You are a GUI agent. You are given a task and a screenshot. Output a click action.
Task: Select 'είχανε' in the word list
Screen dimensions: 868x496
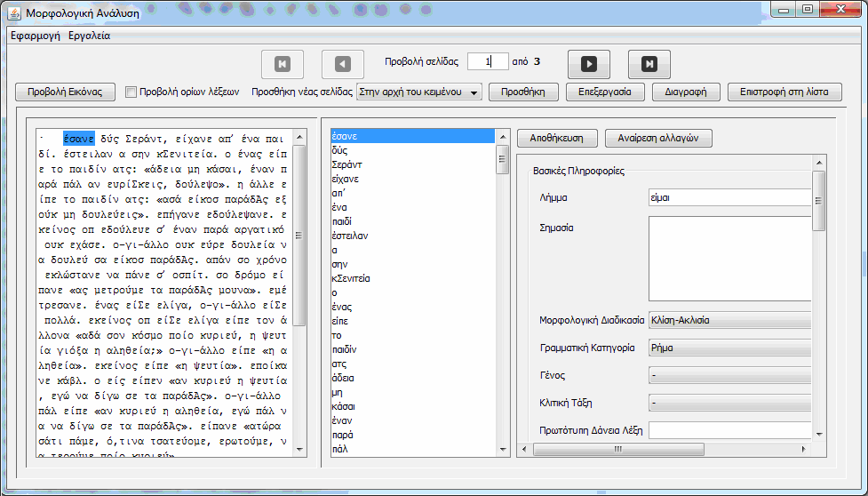[412, 180]
